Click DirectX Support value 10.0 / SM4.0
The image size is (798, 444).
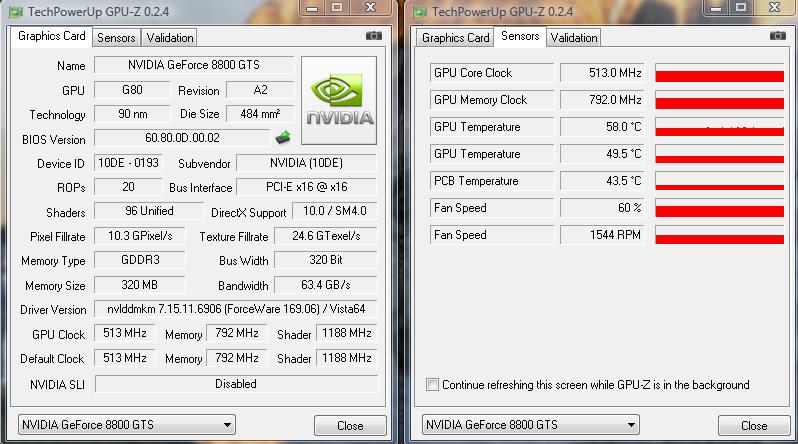pyautogui.click(x=335, y=211)
